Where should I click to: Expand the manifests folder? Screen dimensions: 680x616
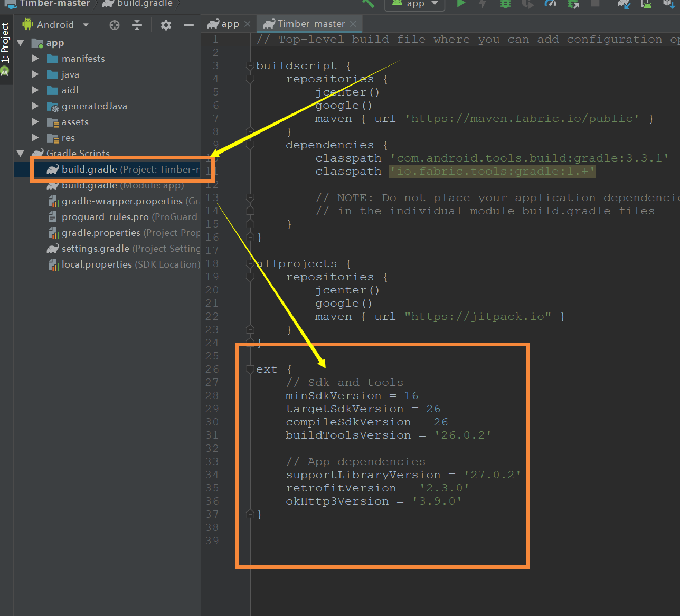(x=35, y=59)
